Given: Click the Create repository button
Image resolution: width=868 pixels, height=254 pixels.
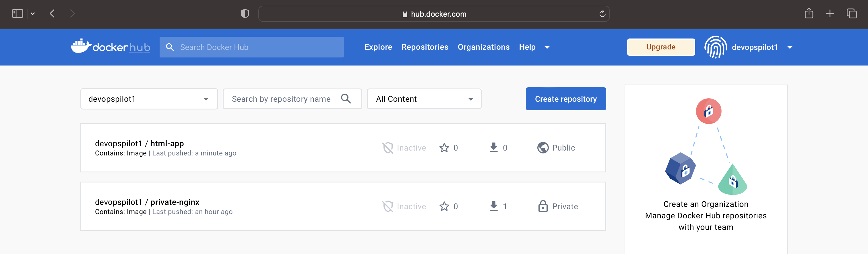Looking at the screenshot, I should pos(566,99).
